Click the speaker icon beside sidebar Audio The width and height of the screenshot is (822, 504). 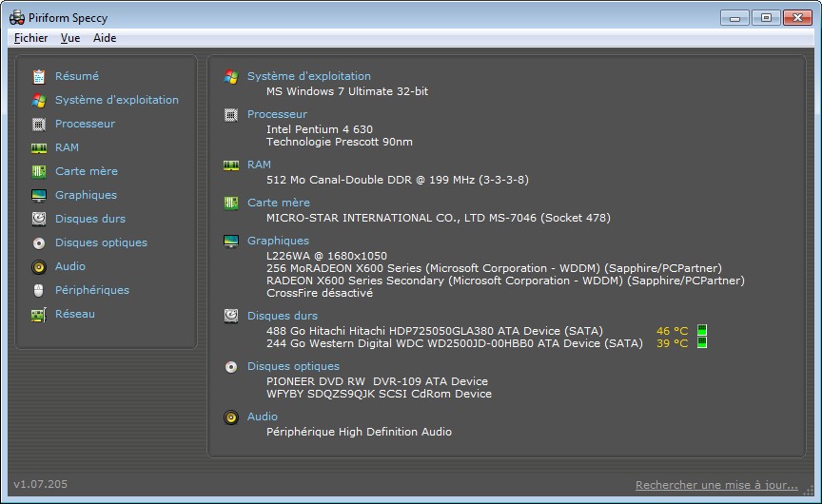tap(39, 266)
